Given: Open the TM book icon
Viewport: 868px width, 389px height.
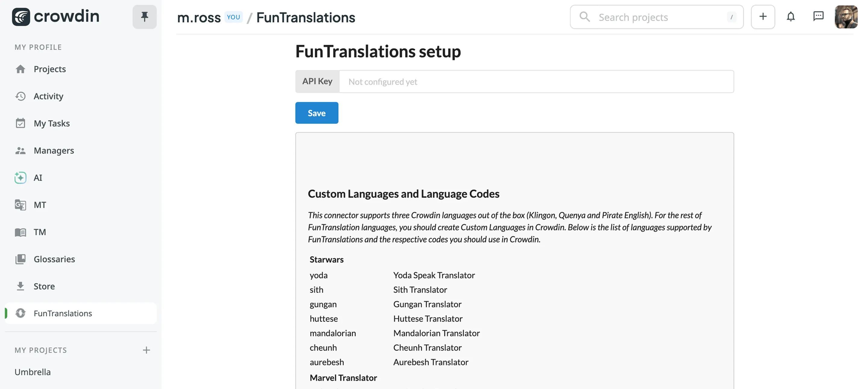Looking at the screenshot, I should point(20,232).
